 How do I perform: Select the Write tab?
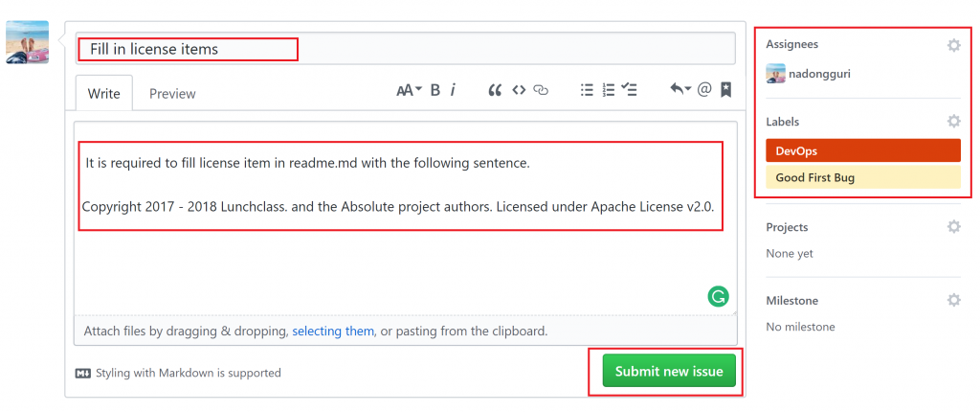coord(103,93)
